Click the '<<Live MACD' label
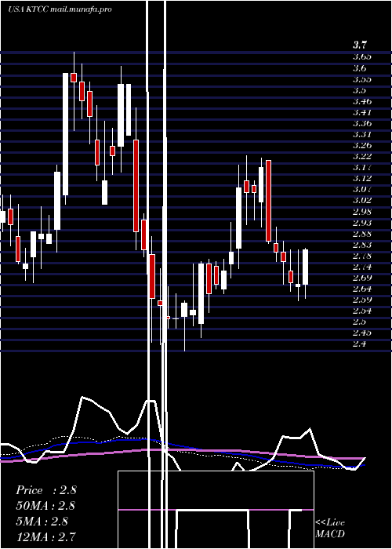 (330, 529)
